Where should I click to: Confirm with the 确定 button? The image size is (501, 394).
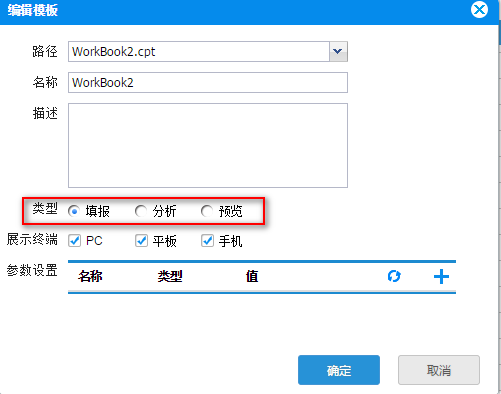point(339,370)
